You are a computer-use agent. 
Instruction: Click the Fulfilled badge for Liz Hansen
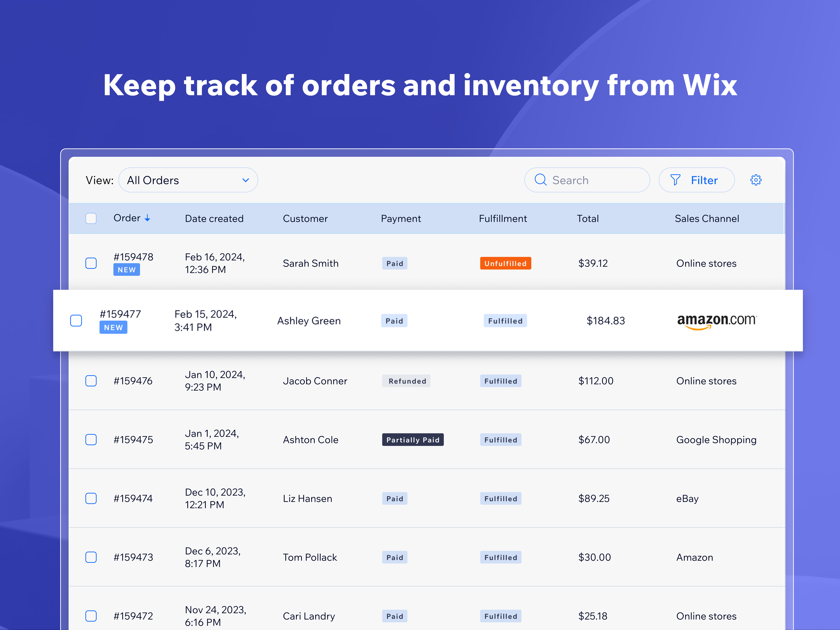[500, 499]
